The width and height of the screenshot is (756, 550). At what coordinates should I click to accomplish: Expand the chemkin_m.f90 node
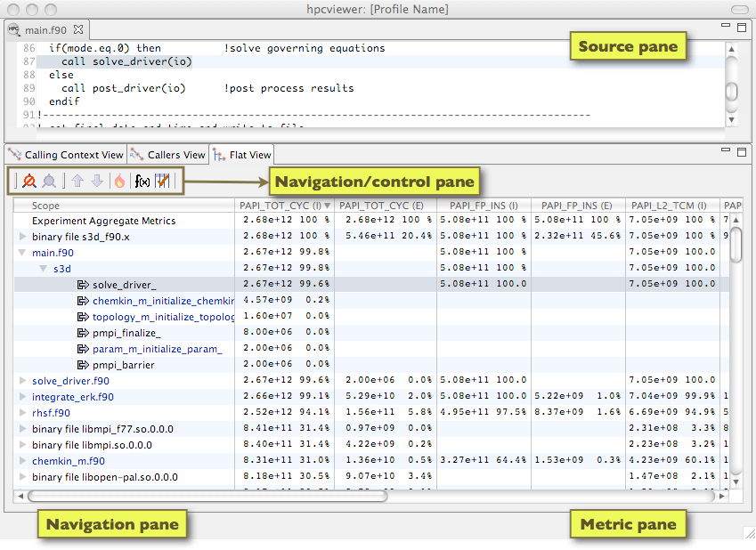(x=22, y=460)
